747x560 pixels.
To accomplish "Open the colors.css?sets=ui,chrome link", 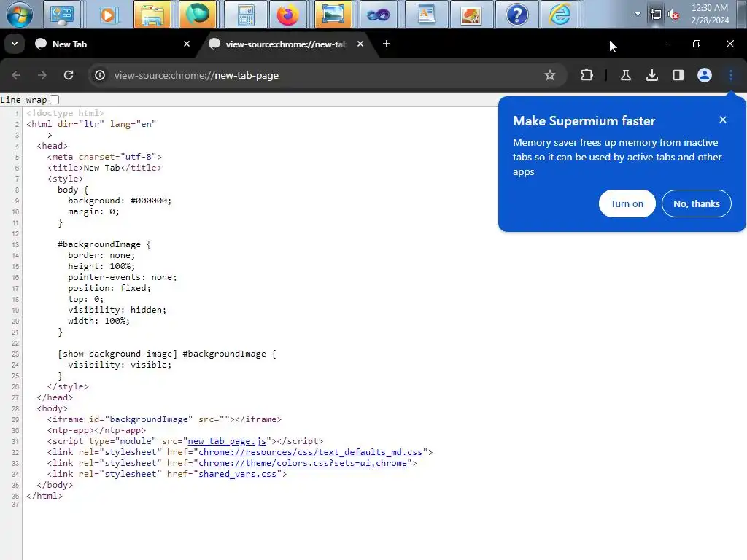I will [x=303, y=463].
